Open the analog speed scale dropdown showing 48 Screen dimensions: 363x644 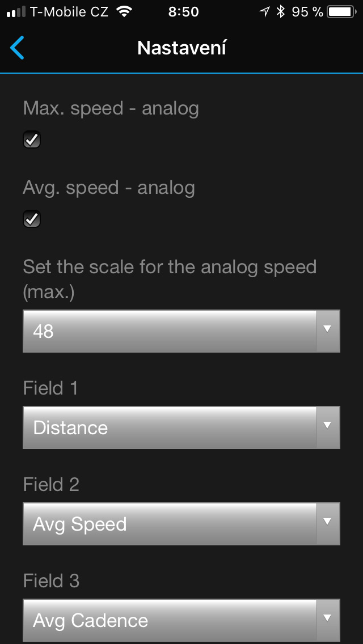click(x=170, y=331)
